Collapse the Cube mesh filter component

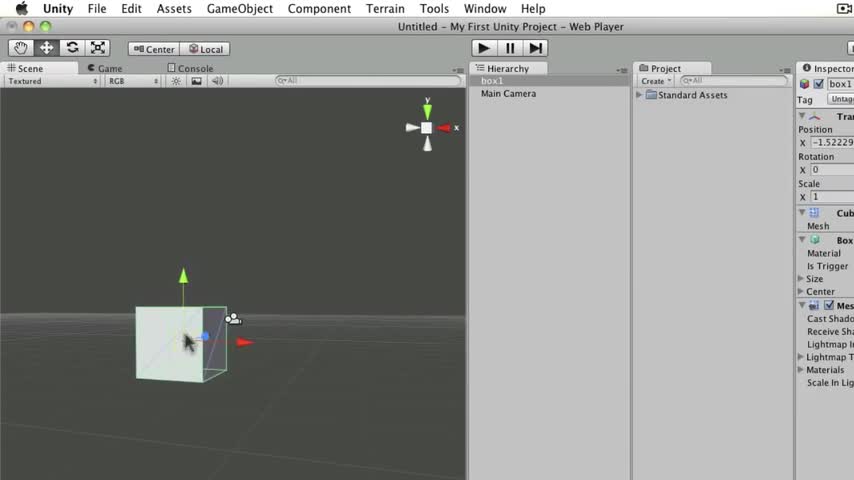(802, 212)
